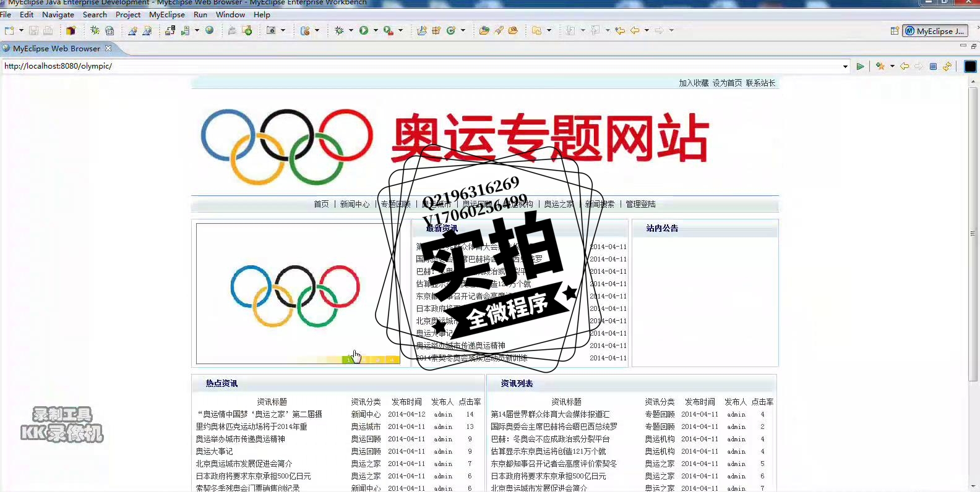Close the MyEclipse Web Browser tab

click(108, 48)
